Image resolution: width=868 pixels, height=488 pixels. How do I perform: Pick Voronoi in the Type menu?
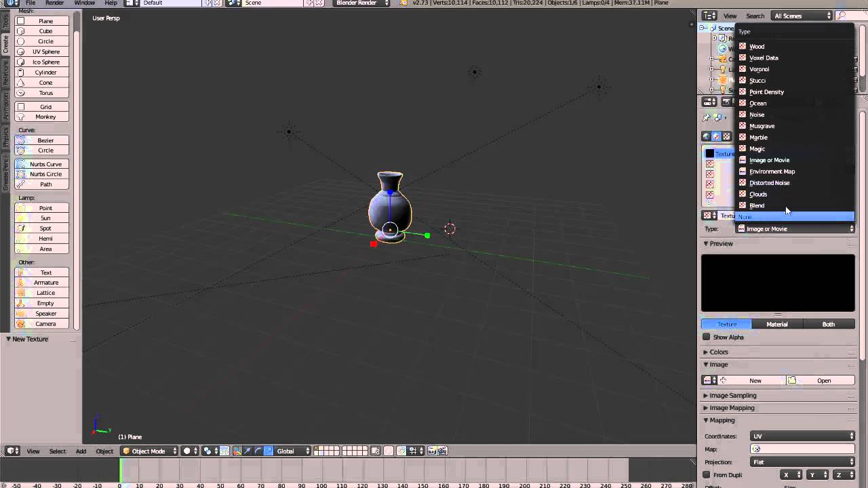pyautogui.click(x=794, y=69)
